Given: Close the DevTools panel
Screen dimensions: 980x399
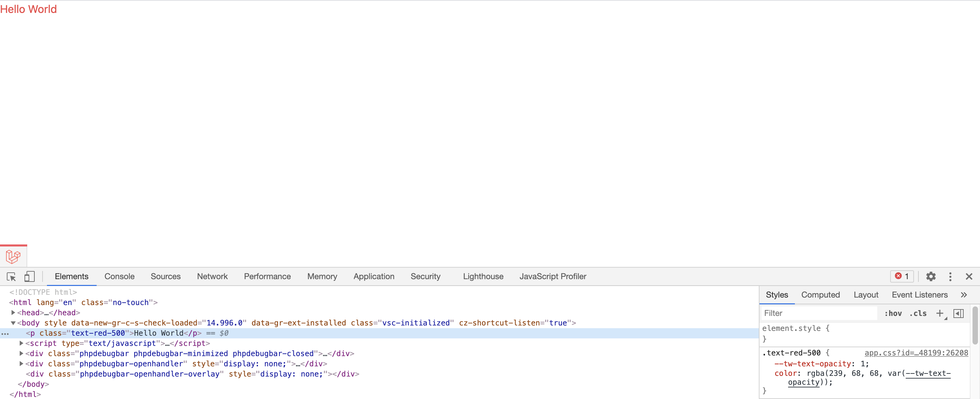Looking at the screenshot, I should click(x=968, y=276).
